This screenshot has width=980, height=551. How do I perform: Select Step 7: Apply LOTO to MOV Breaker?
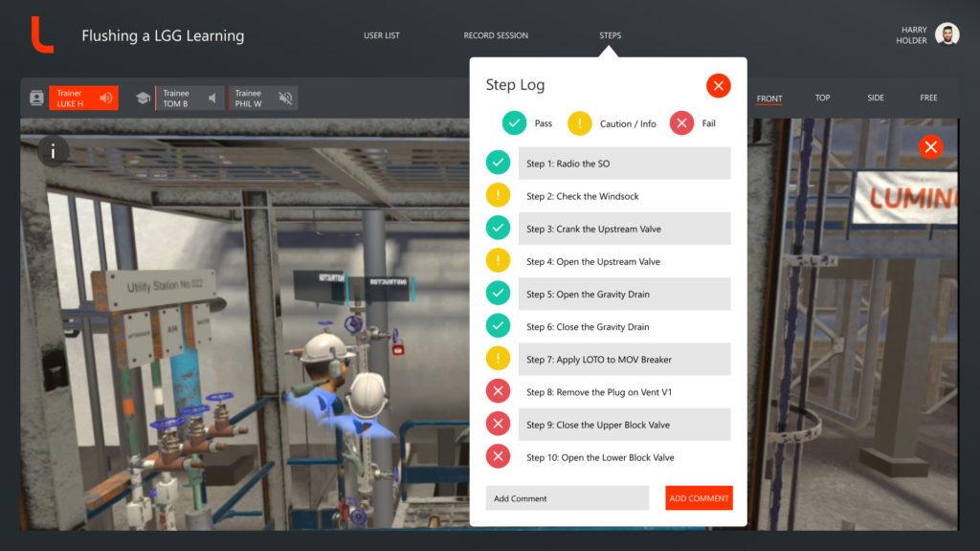tap(624, 360)
